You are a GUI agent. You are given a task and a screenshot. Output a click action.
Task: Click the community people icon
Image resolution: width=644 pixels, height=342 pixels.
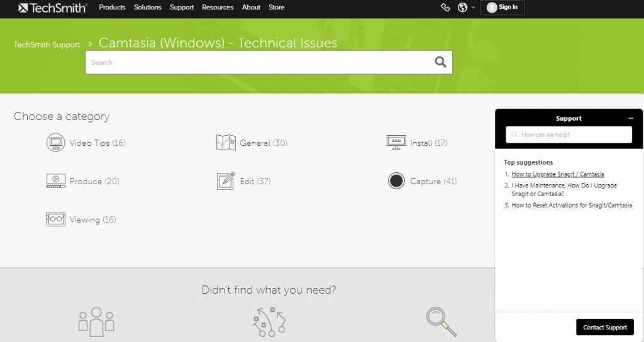coord(96,321)
